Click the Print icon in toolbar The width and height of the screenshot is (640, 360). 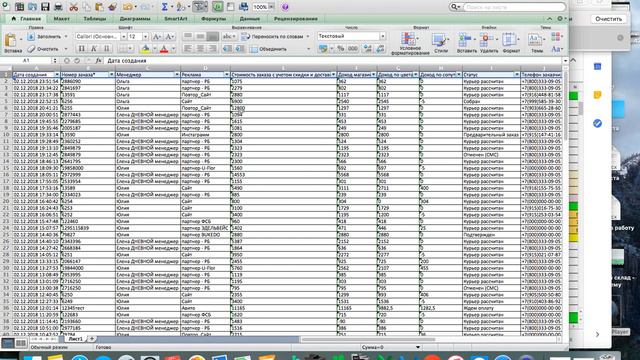click(x=58, y=7)
